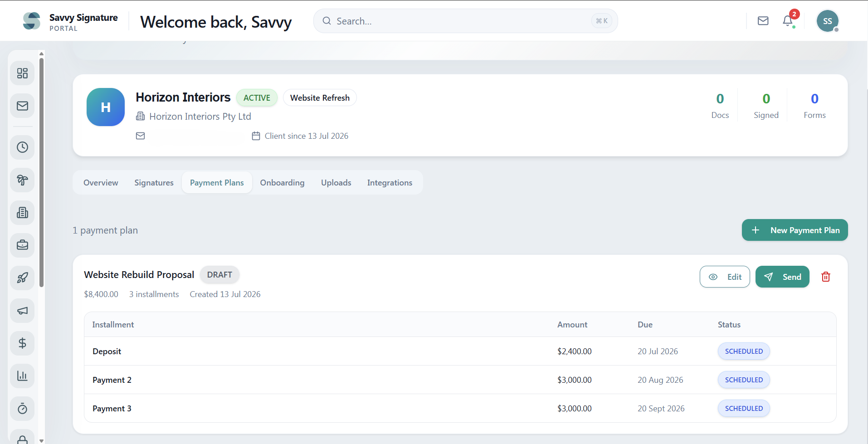This screenshot has height=444, width=868.
Task: Switch to the Signatures tab
Action: pos(154,183)
